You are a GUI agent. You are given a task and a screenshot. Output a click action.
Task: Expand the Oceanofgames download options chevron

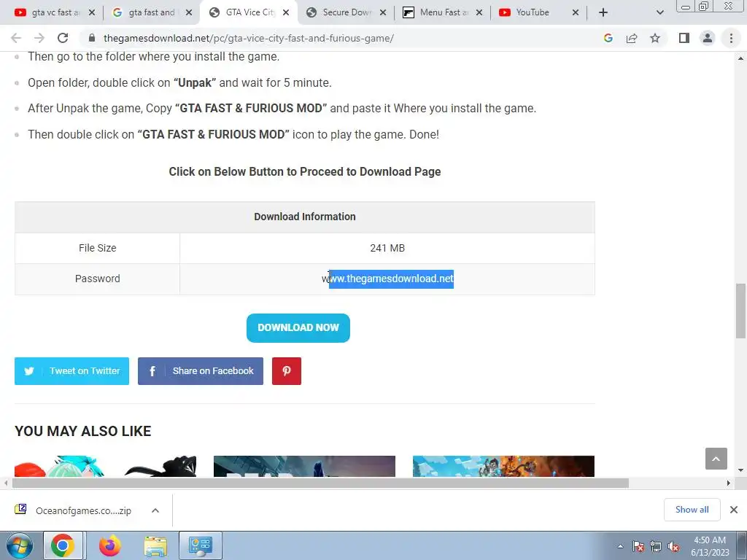[155, 510]
